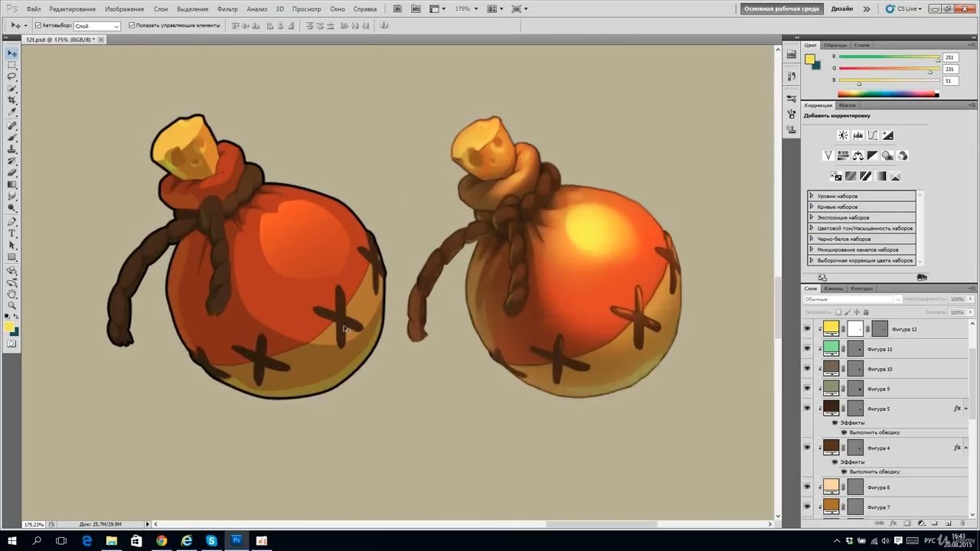Hide the Фигура 12 layer

click(807, 329)
